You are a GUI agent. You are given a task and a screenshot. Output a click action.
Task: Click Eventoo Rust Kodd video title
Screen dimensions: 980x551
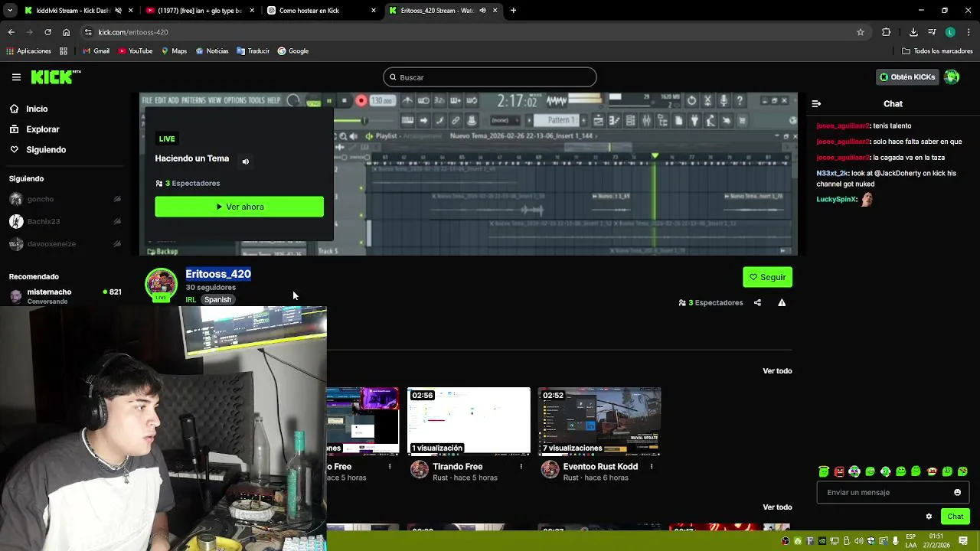[x=600, y=467]
